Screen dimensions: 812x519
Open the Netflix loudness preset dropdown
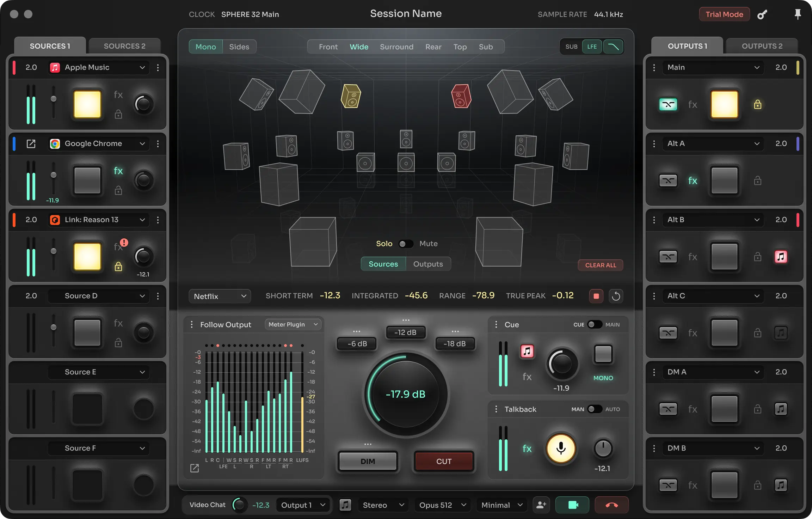pos(220,296)
